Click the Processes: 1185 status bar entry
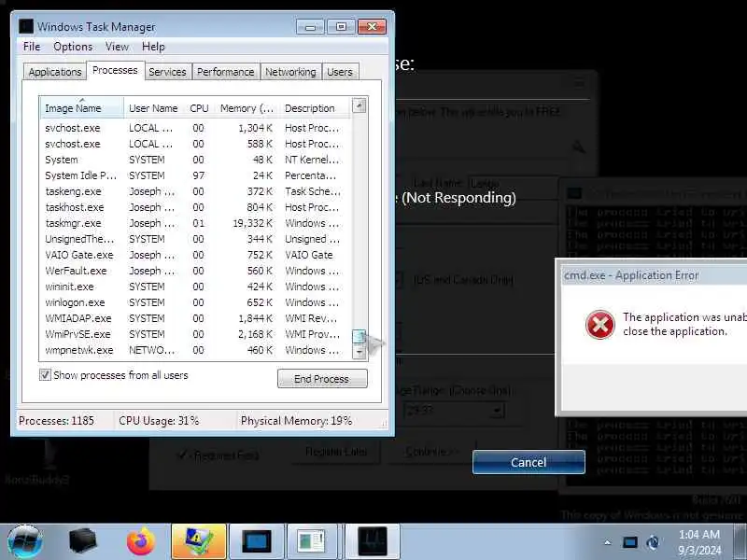747x560 pixels. 56,421
